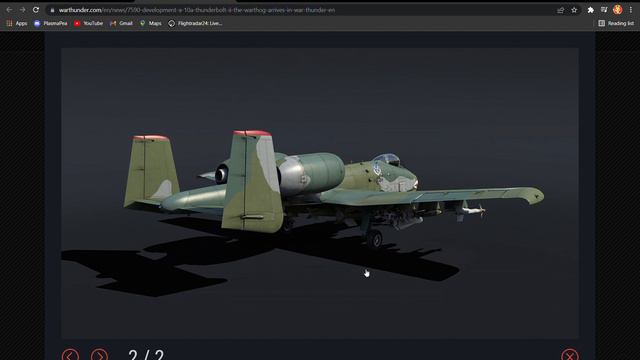
Task: Open the Gmail bookmark
Action: coord(121,24)
